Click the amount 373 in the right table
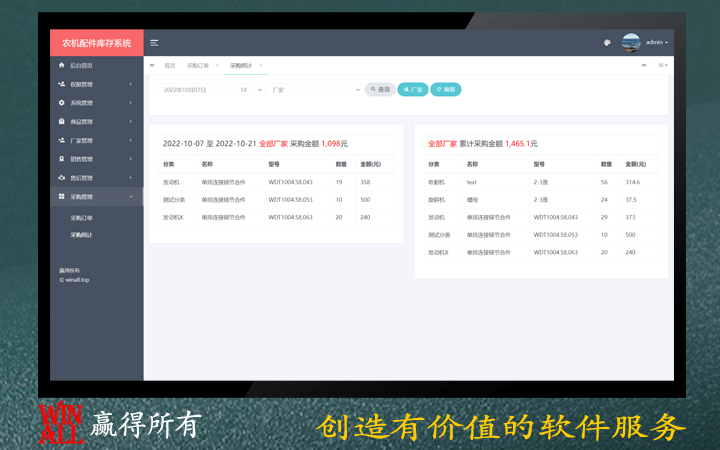The image size is (720, 450). point(630,217)
